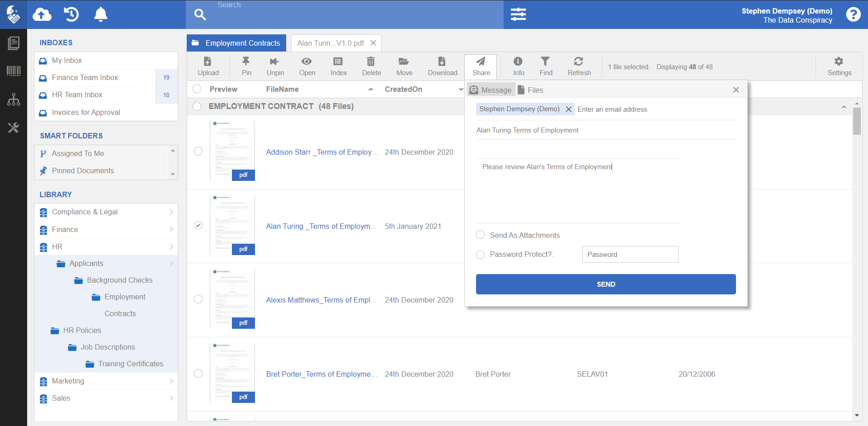Select the Addison Starr file checkbox
868x426 pixels.
point(198,151)
